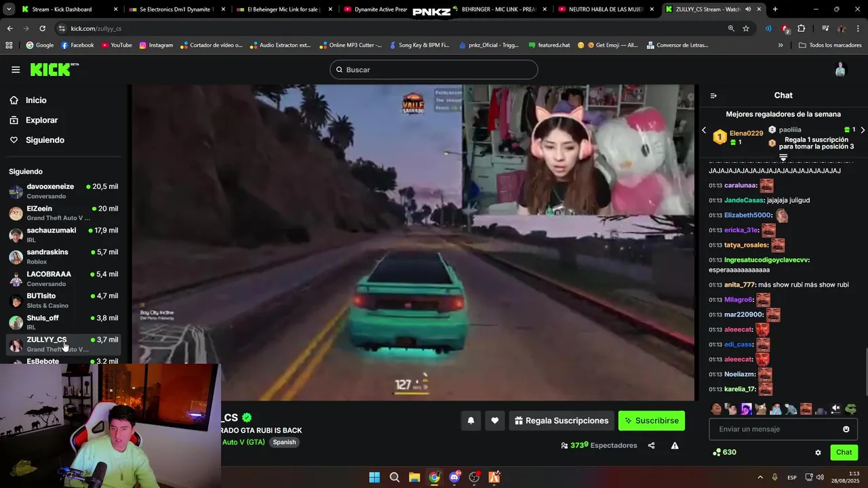Click the green Suscribirse button

[652, 421]
